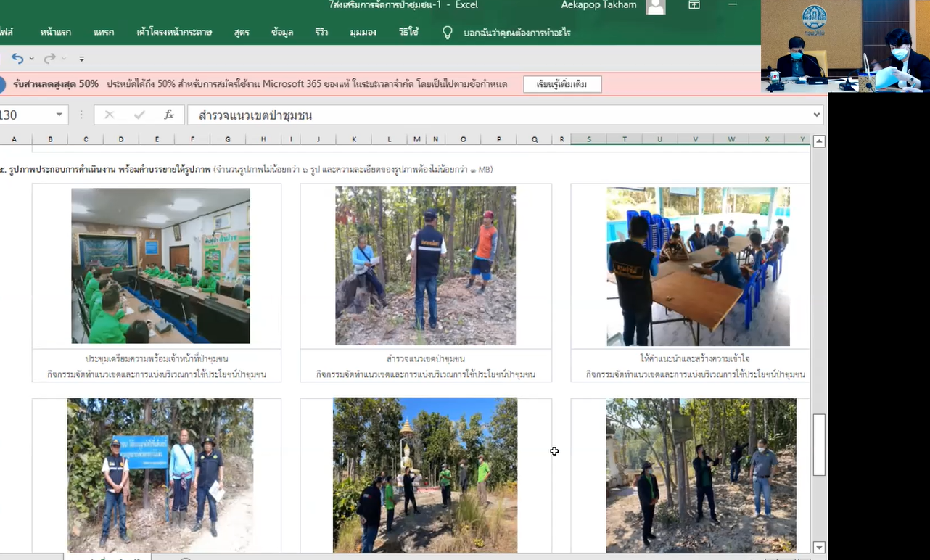Click the รับส่วนลดสูงสุด 50% promo text

click(56, 84)
